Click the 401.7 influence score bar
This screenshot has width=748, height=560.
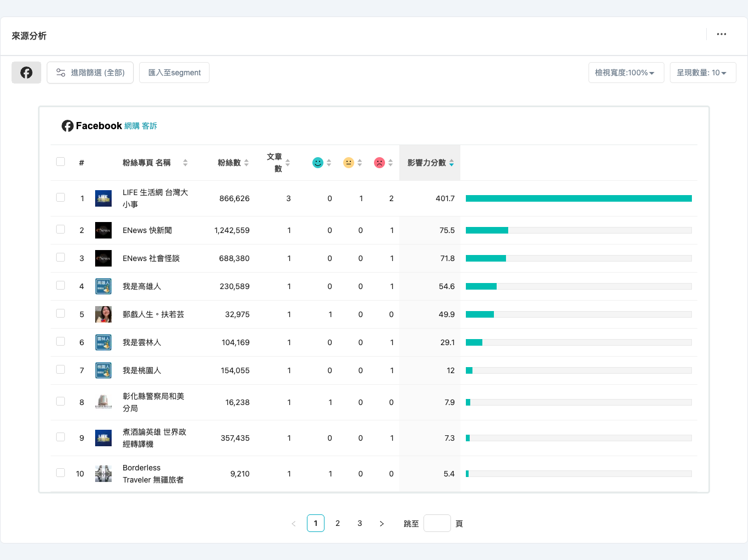(x=579, y=198)
